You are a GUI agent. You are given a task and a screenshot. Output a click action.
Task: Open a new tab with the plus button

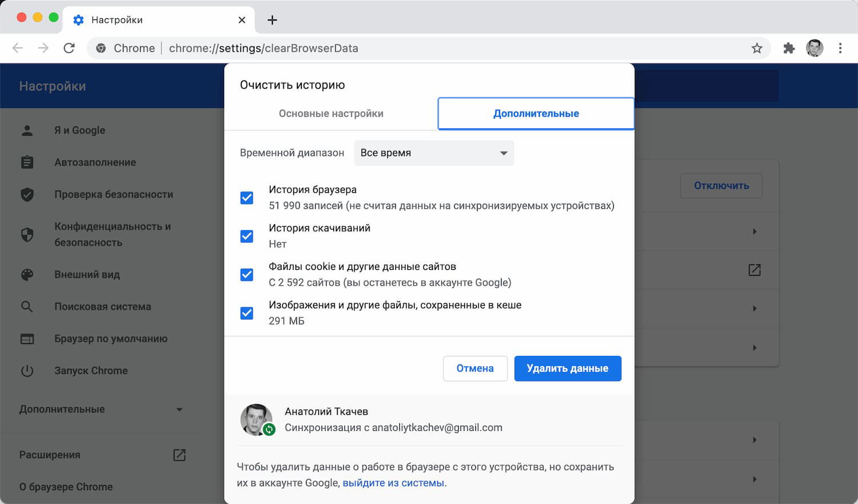coord(272,20)
